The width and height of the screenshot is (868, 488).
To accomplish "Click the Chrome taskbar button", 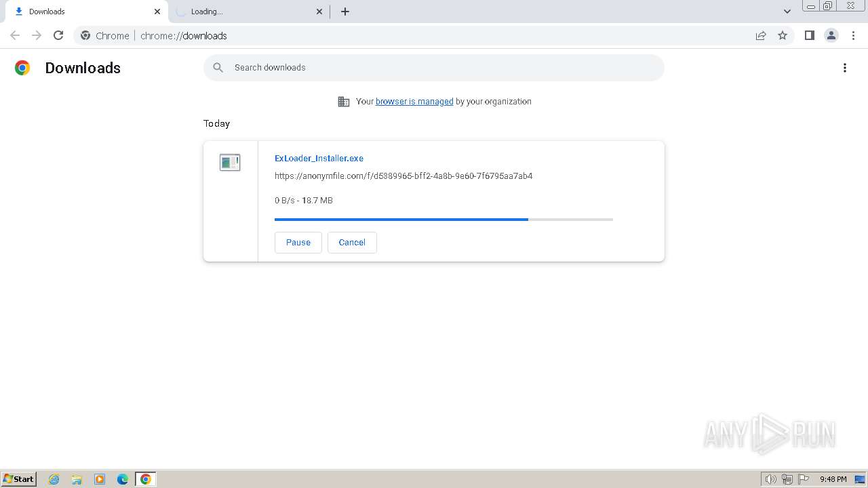I will click(146, 479).
